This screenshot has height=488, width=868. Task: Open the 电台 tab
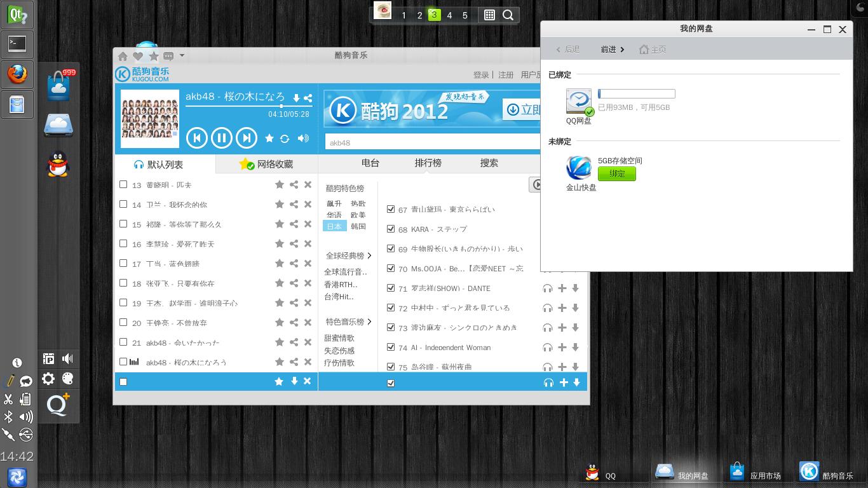[x=370, y=163]
